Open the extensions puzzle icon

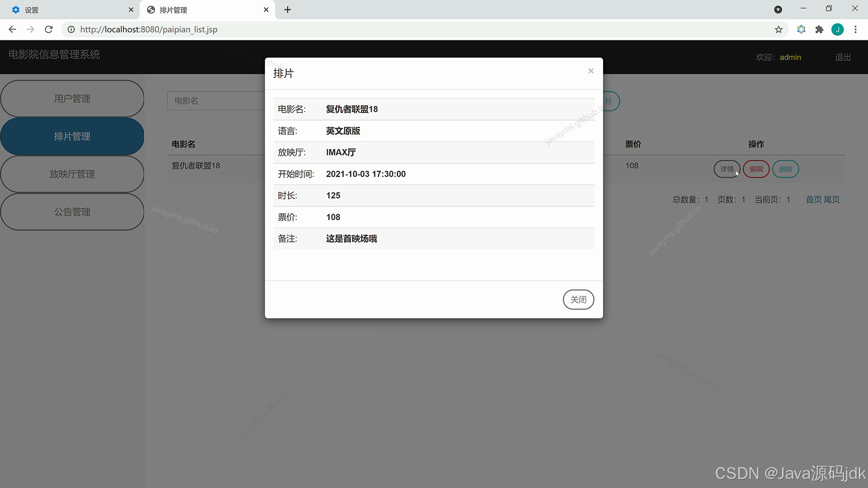click(x=819, y=29)
